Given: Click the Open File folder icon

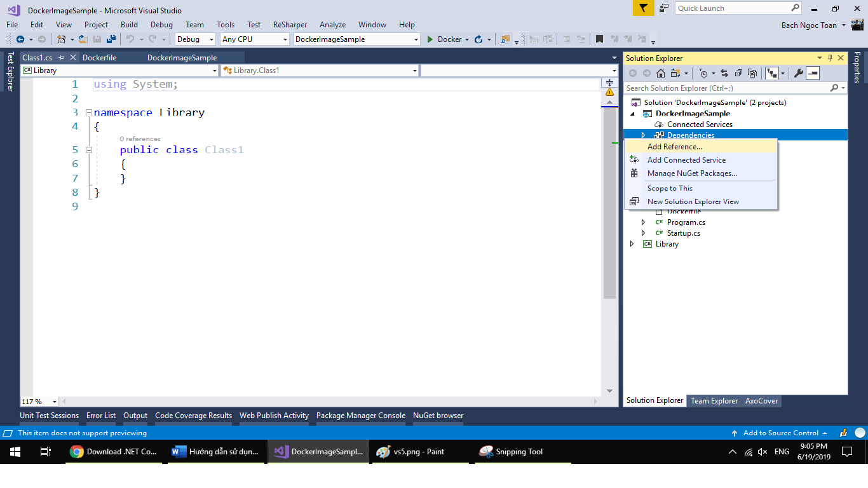Looking at the screenshot, I should [83, 39].
